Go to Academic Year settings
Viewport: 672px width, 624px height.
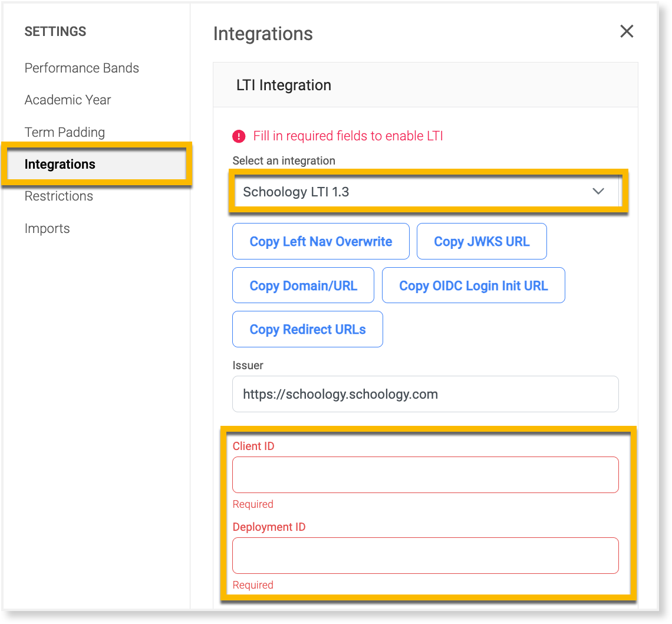[x=68, y=100]
